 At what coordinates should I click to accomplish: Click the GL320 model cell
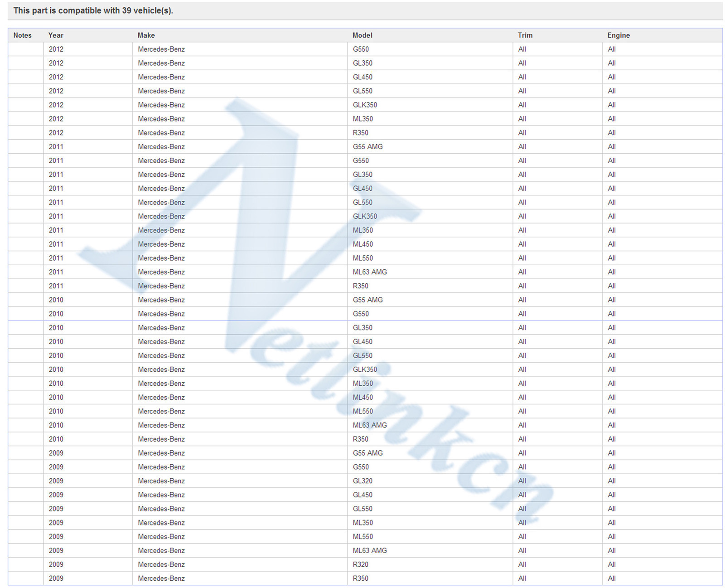coord(362,481)
